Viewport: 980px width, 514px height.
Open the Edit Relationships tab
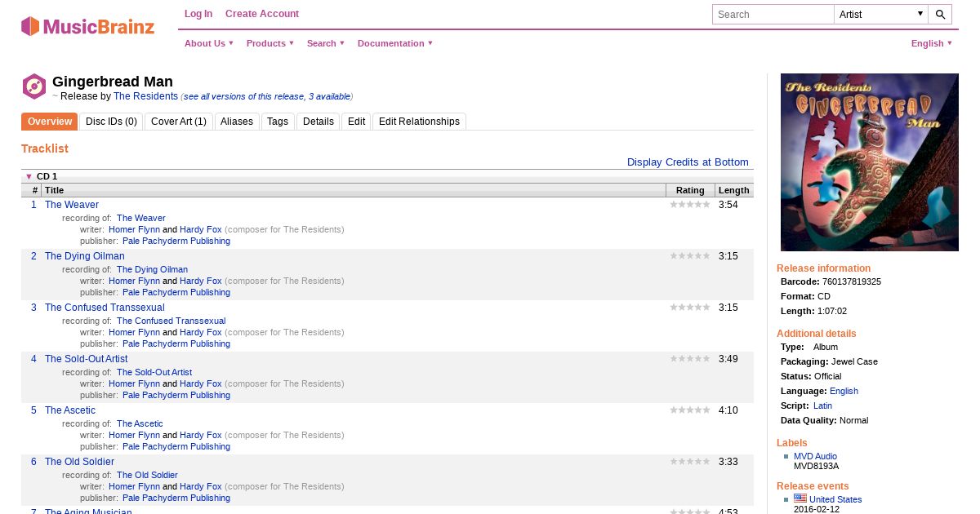(x=419, y=122)
